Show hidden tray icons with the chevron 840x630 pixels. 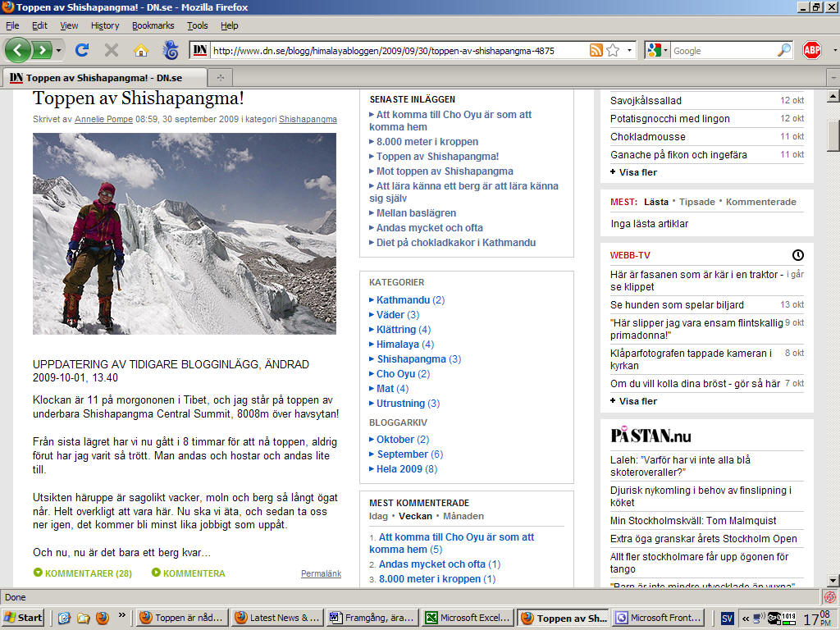(745, 619)
